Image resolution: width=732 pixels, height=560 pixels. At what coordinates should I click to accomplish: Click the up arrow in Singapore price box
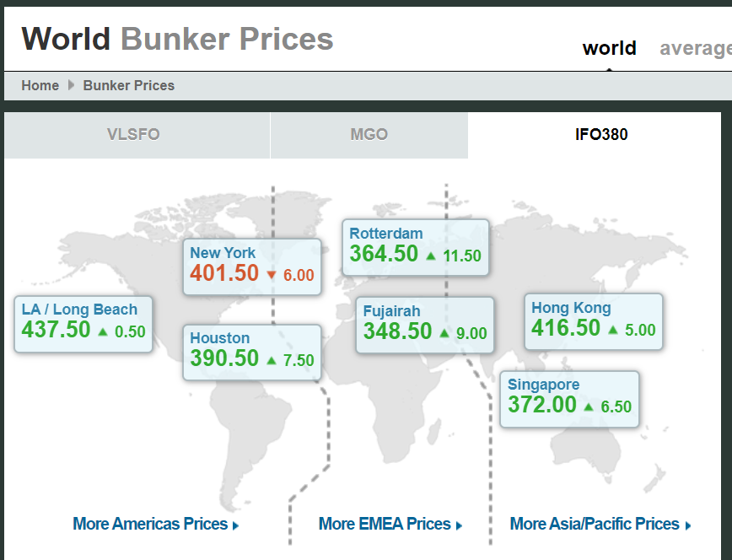pos(589,407)
